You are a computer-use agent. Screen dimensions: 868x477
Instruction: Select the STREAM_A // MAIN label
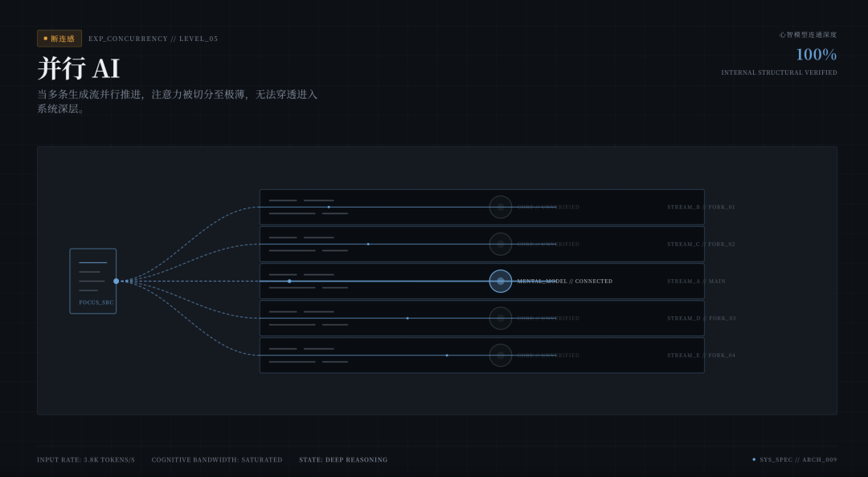coord(696,282)
